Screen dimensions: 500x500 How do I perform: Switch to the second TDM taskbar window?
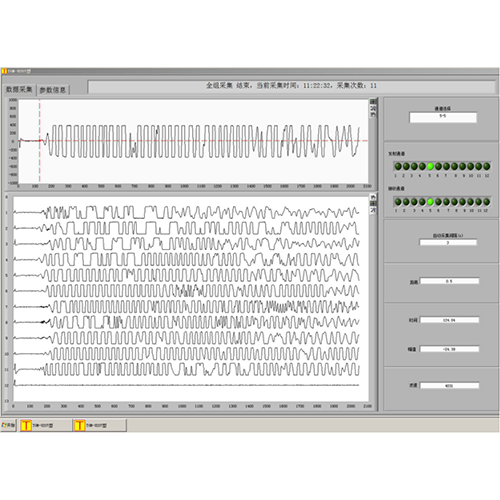pyautogui.click(x=100, y=425)
